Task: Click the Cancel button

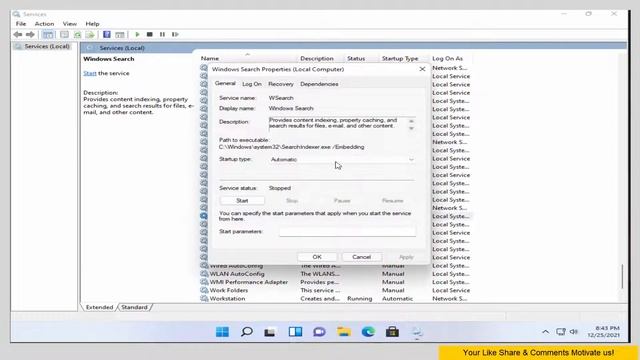Action: click(x=362, y=257)
